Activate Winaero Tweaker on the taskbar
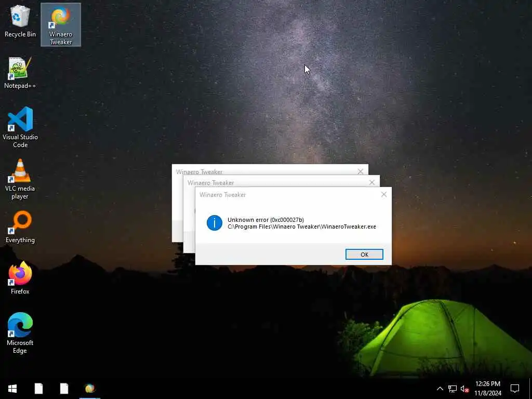 click(89, 389)
